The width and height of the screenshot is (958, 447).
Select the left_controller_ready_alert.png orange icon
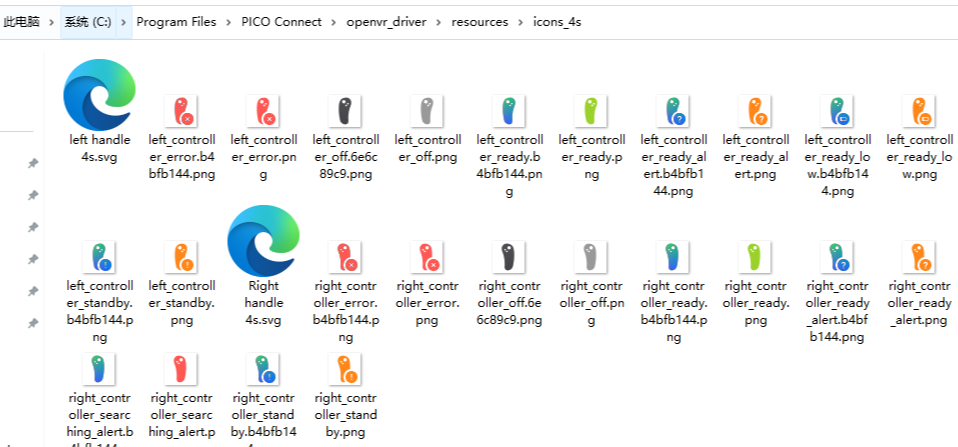point(755,110)
